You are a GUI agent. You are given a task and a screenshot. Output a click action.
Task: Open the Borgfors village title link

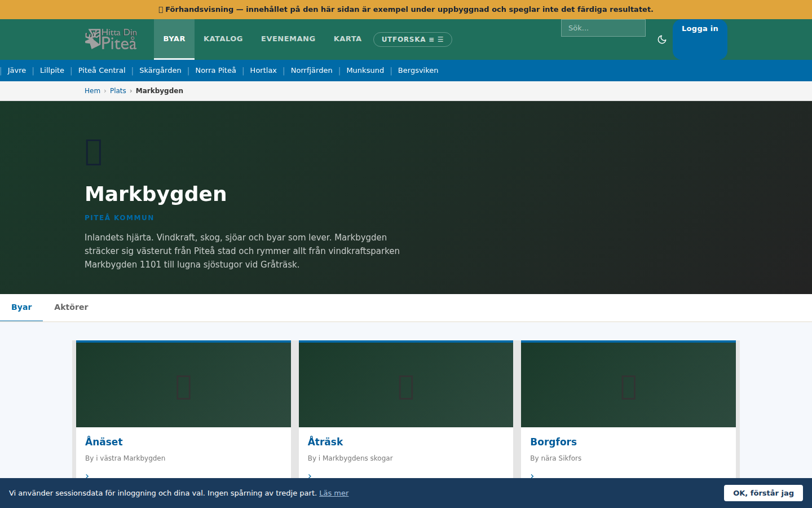pyautogui.click(x=553, y=442)
